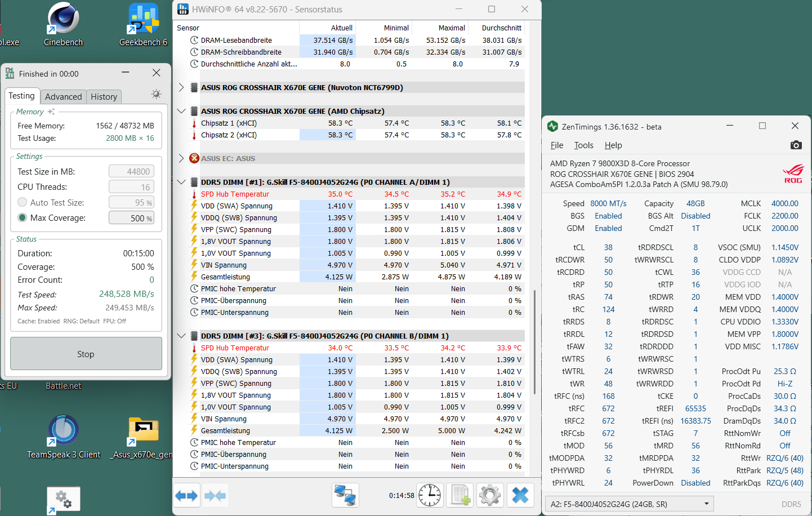The height and width of the screenshot is (516, 812).
Task: Expand the Nuvoton NCT6799D sensor group
Action: point(181,87)
